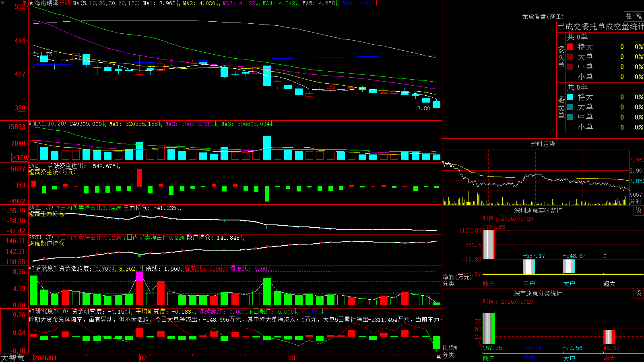Click the 生命线: 1.560 label

click(160, 268)
